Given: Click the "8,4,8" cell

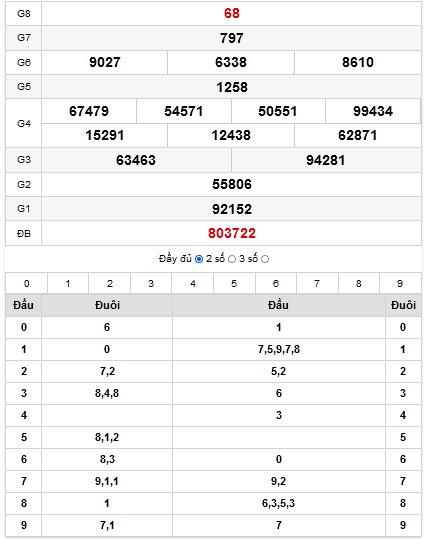Looking at the screenshot, I should [107, 393].
